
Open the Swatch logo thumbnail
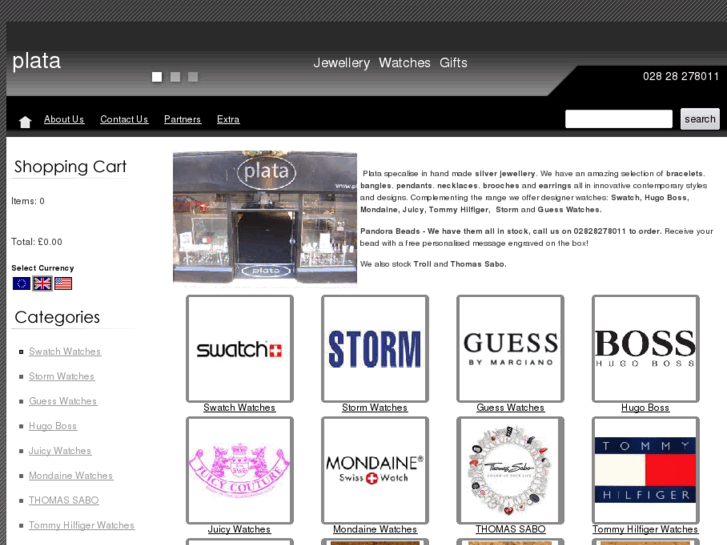tap(240, 349)
